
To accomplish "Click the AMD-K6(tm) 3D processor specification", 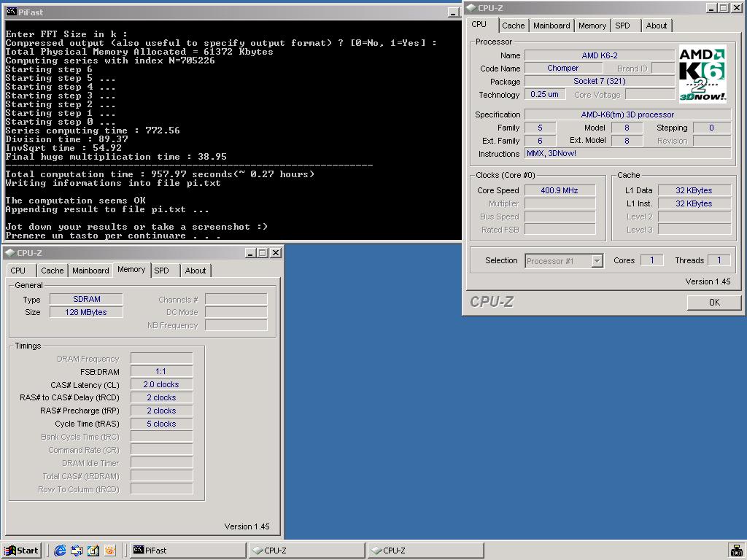I will coord(627,114).
